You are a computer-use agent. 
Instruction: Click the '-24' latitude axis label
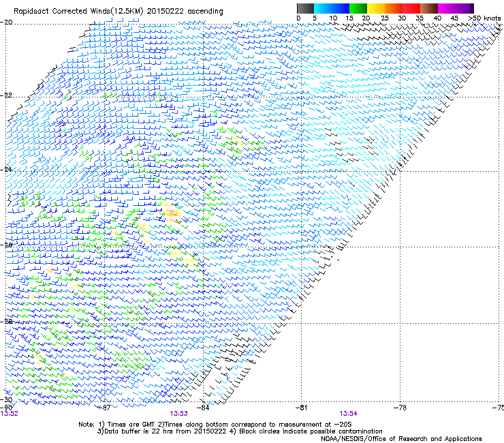(6, 169)
